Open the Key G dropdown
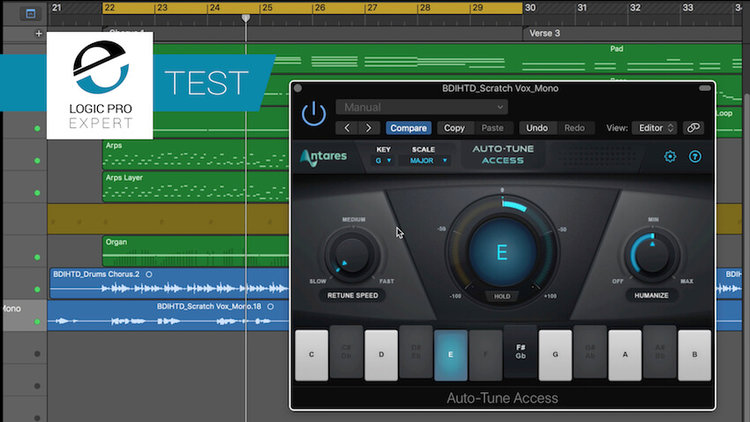 coord(383,161)
